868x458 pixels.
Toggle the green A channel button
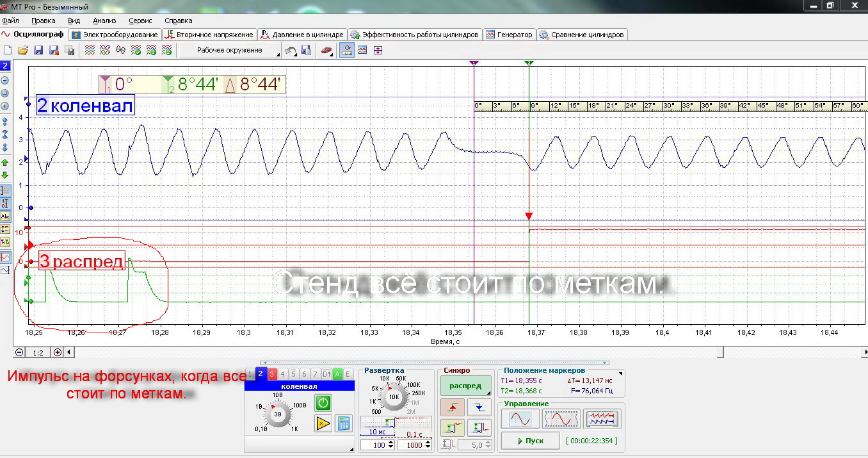click(337, 373)
